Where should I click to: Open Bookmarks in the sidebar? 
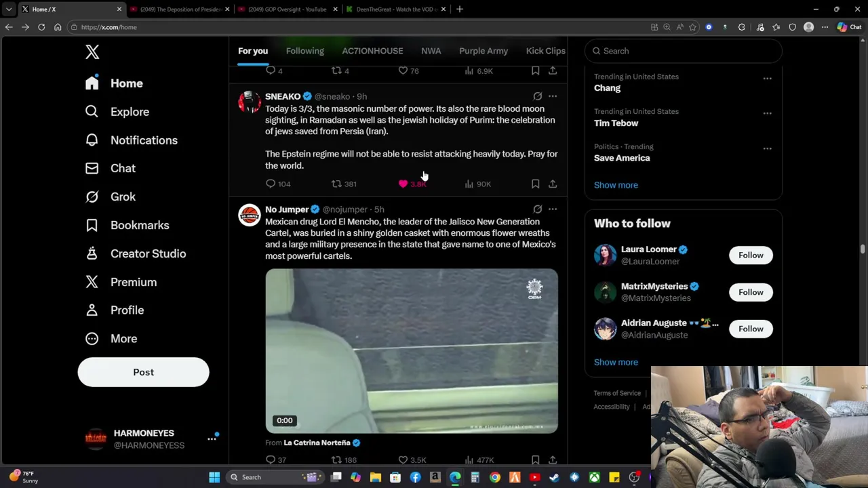click(127, 225)
